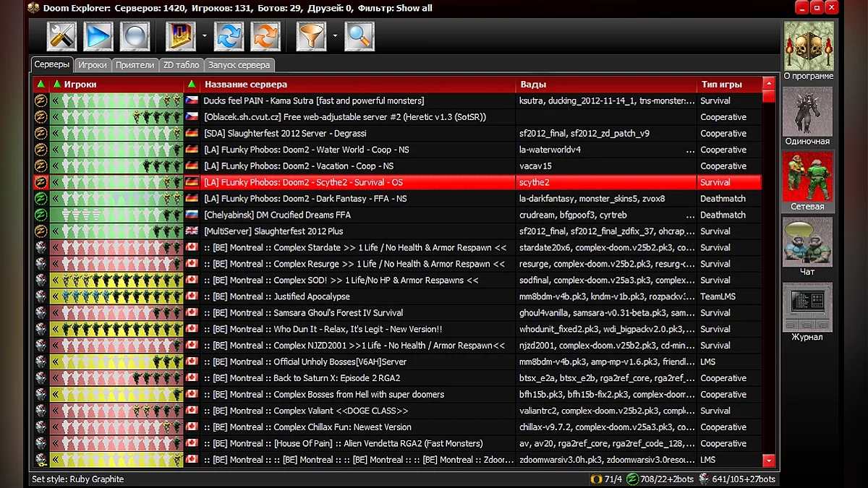This screenshot has width=868, height=488.
Task: Open the О программе sidebar icon
Action: [x=808, y=49]
